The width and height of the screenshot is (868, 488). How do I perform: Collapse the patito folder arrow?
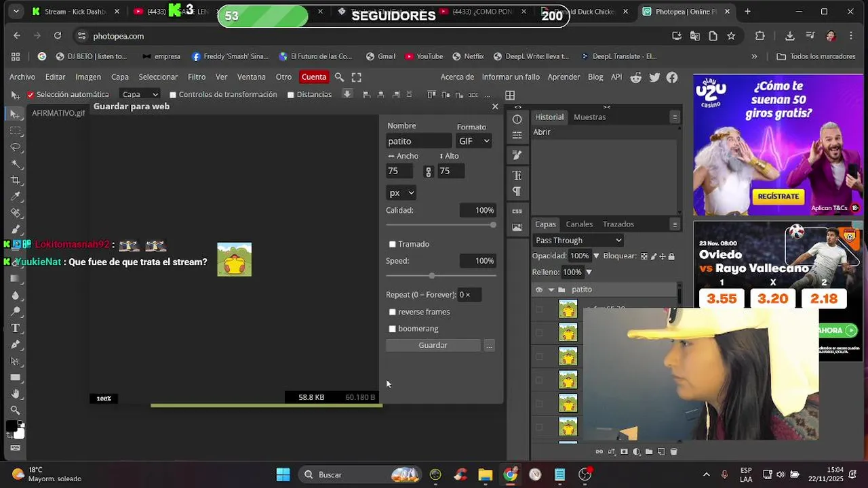551,290
